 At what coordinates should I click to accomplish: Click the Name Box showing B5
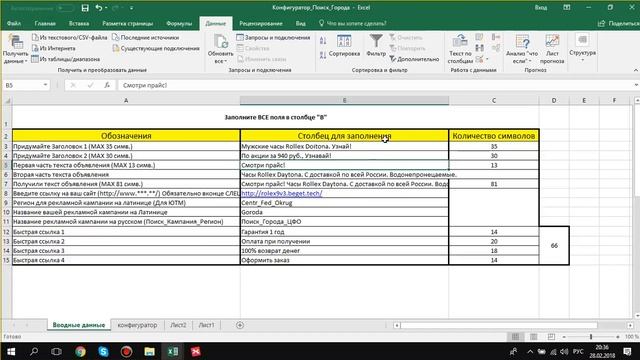click(x=22, y=85)
